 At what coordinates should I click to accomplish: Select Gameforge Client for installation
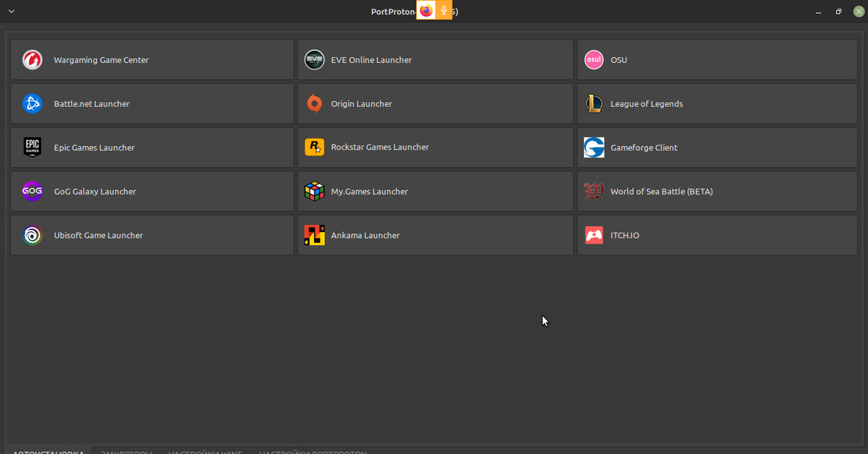718,147
